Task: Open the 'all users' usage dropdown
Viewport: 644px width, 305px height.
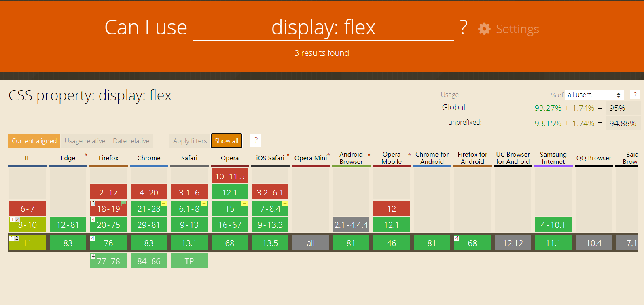Action: pyautogui.click(x=594, y=95)
